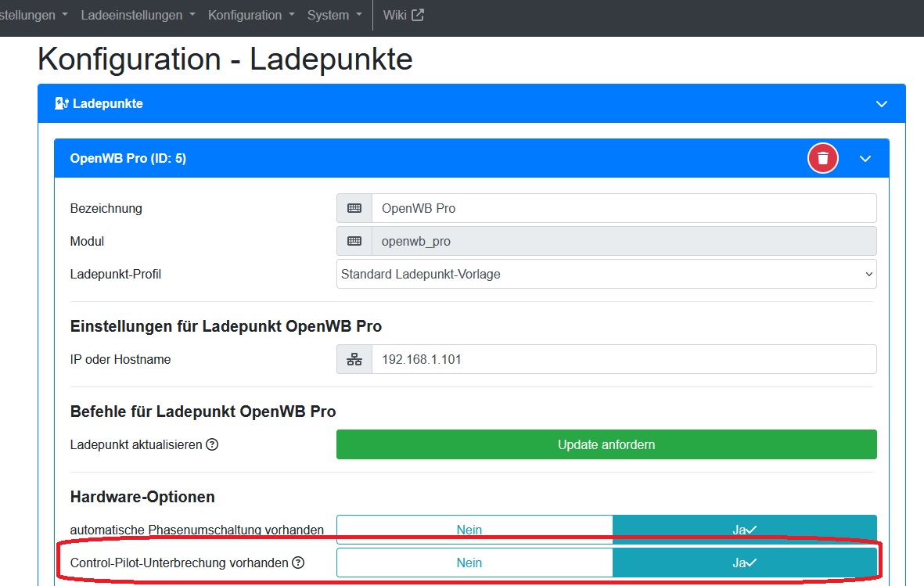The image size is (924, 586).
Task: Open the Wiki external link
Action: click(403, 16)
